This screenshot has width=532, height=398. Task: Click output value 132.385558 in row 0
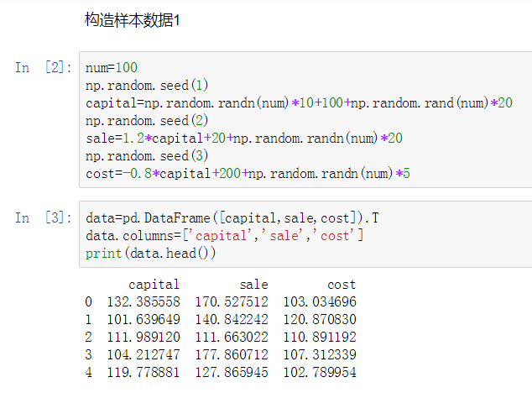pos(143,301)
